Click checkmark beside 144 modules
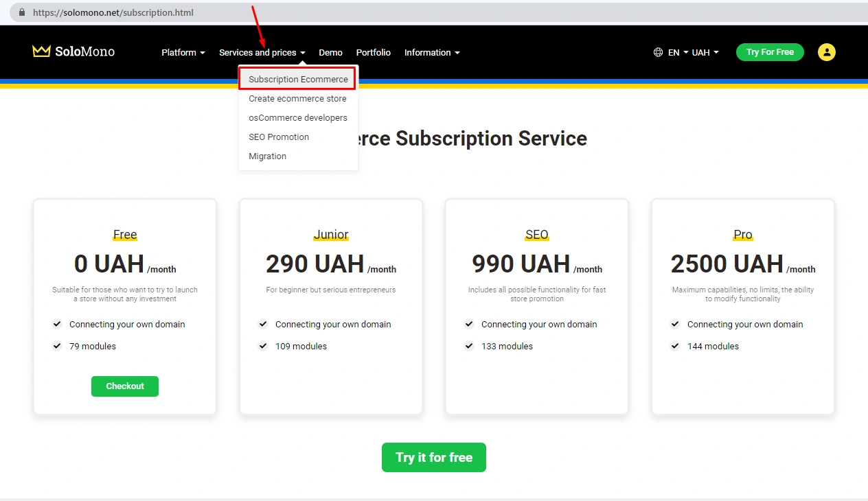The width and height of the screenshot is (868, 501). 675,346
